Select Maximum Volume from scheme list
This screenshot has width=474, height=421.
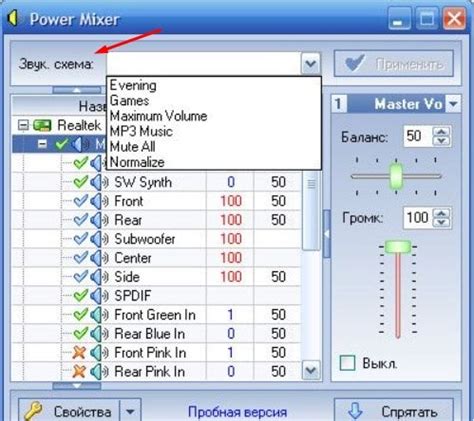coord(159,116)
